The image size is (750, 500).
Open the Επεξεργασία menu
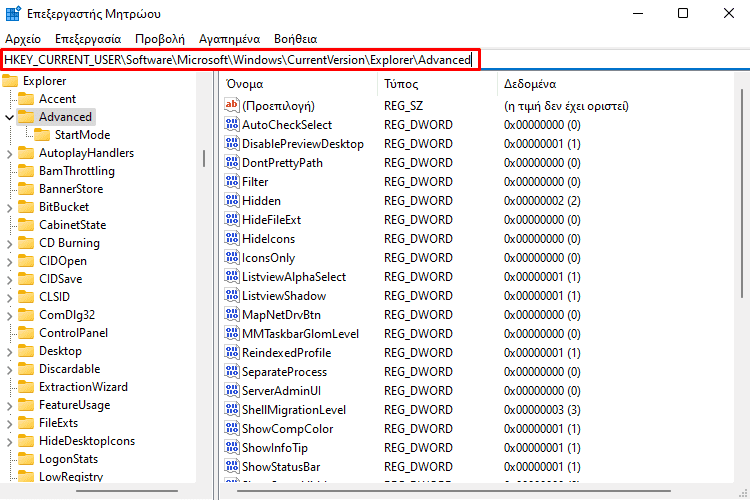88,39
